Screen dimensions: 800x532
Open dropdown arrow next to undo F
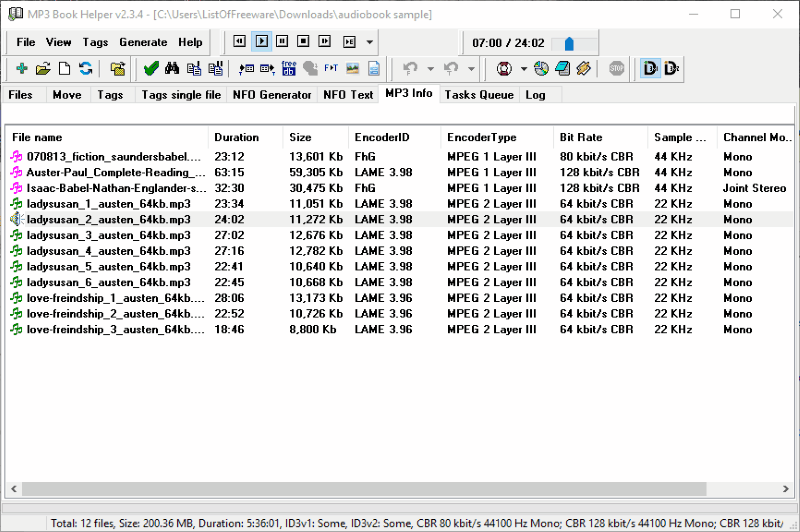coord(430,68)
